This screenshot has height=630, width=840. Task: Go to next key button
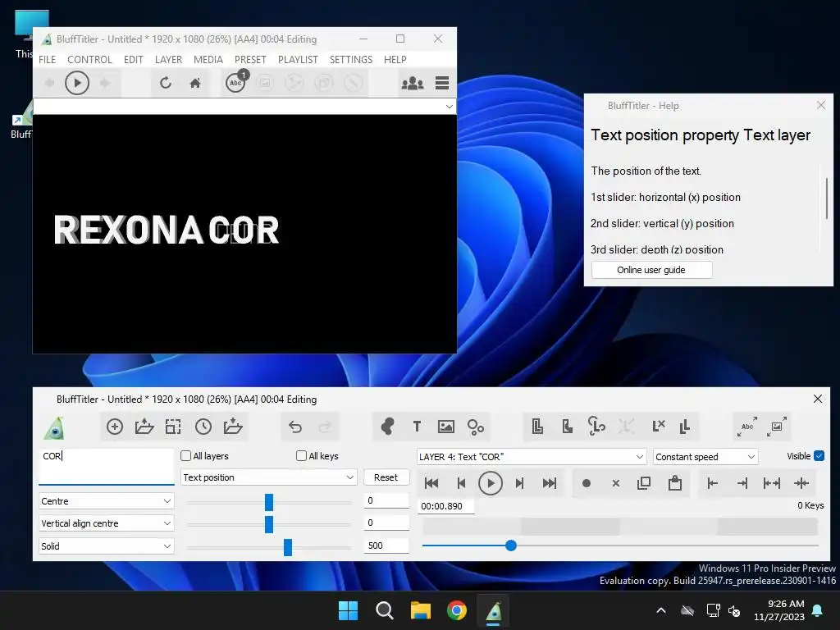point(519,483)
